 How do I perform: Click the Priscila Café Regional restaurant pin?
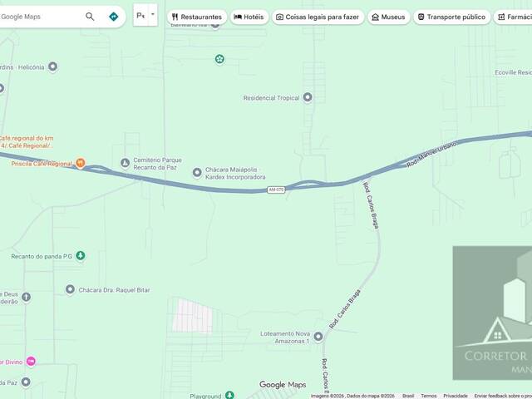pyautogui.click(x=81, y=164)
